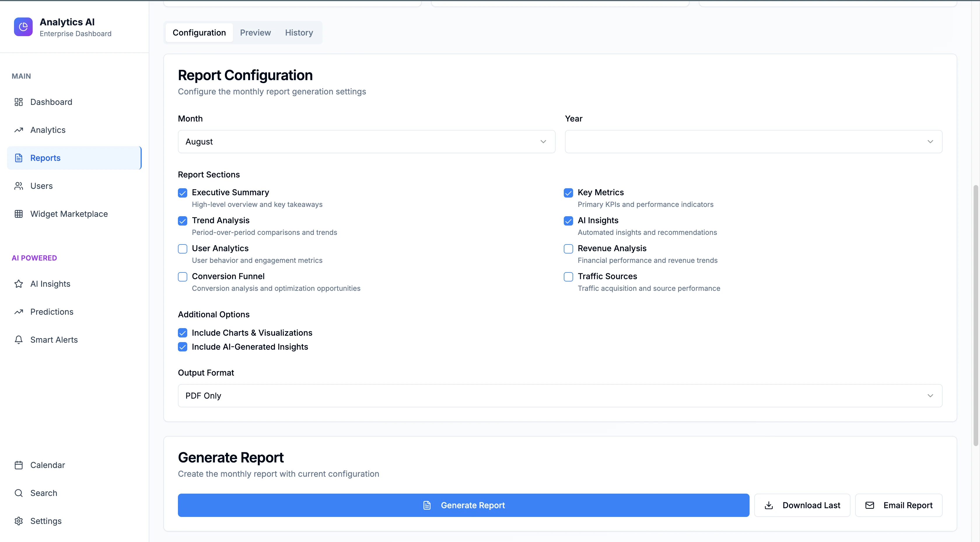Click the page vertical scrollbar thumb
The height and width of the screenshot is (542, 980).
tap(976, 316)
